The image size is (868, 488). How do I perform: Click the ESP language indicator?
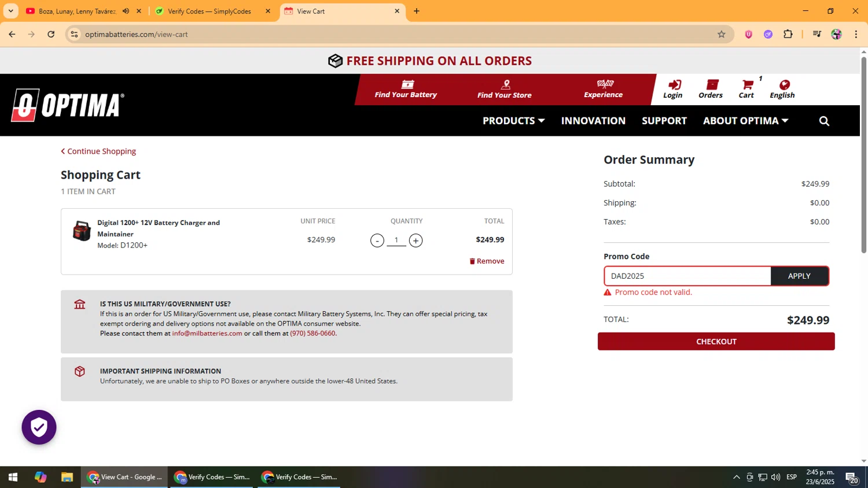[x=792, y=477]
